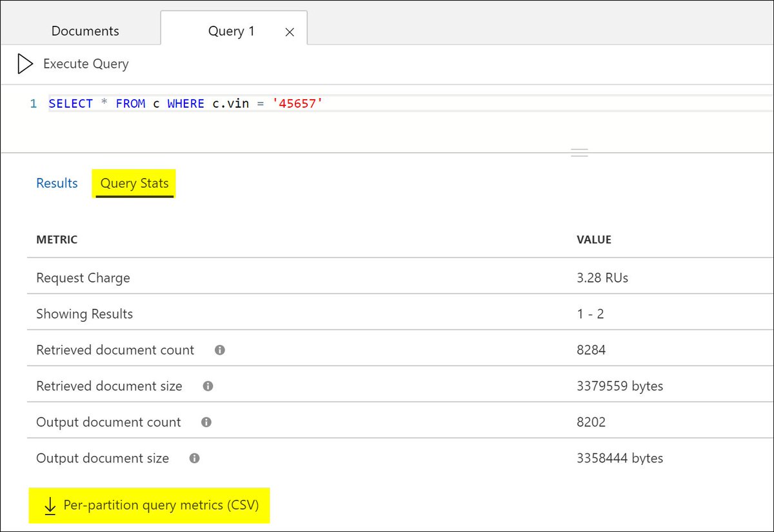This screenshot has height=532, width=774.
Task: Click the 8284 value
Action: click(591, 350)
